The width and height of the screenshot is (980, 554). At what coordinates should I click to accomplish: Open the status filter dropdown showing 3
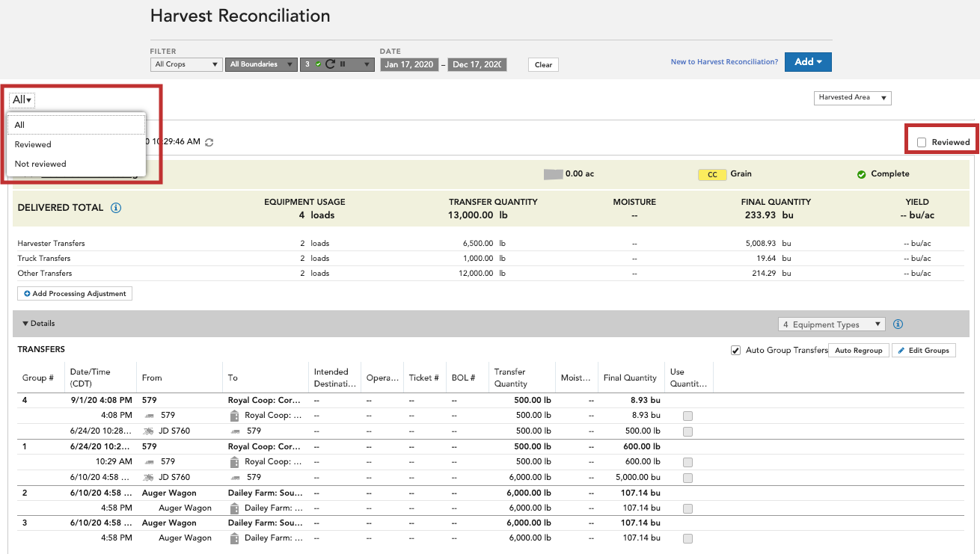tap(337, 64)
